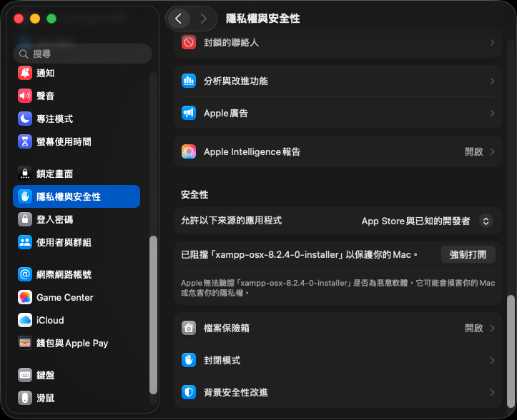Screen dimensions: 517x420
Task: Select 使用者與群組 in the sidebar
Action: click(64, 242)
